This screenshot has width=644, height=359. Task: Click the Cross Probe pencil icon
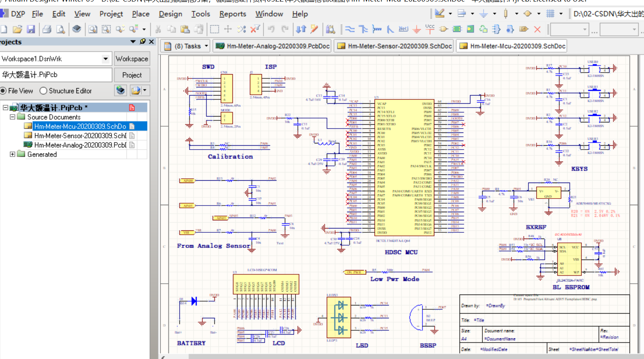(x=314, y=29)
